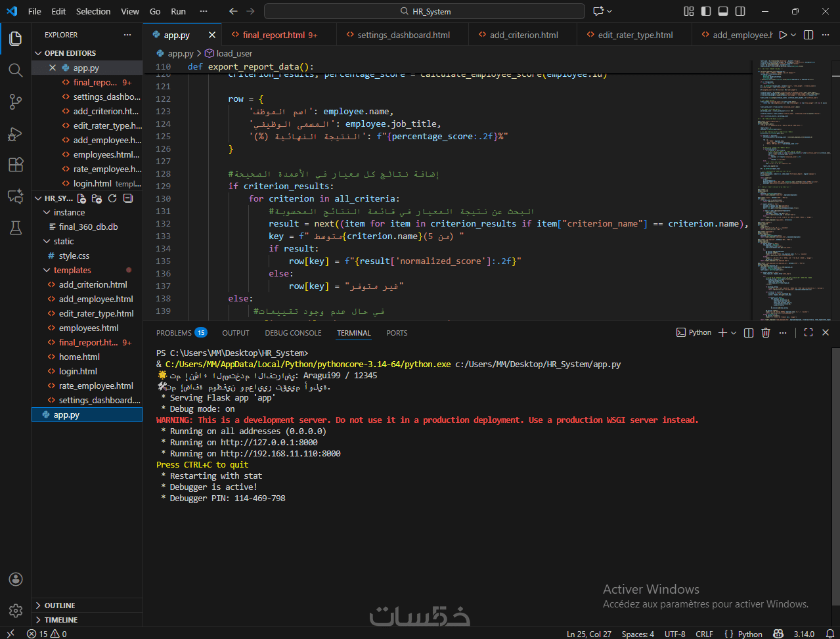840x639 pixels.
Task: Click the HR_System command center search box
Action: [x=424, y=11]
